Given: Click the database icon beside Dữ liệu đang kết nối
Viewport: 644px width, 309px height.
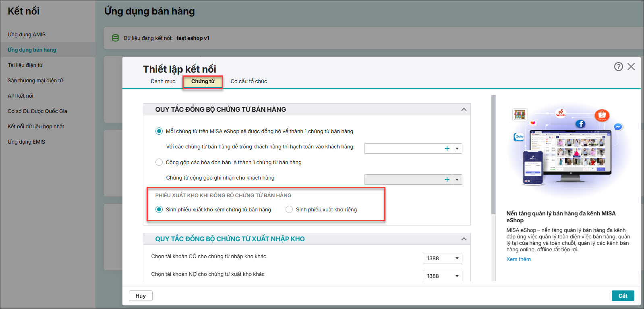Looking at the screenshot, I should click(x=115, y=38).
